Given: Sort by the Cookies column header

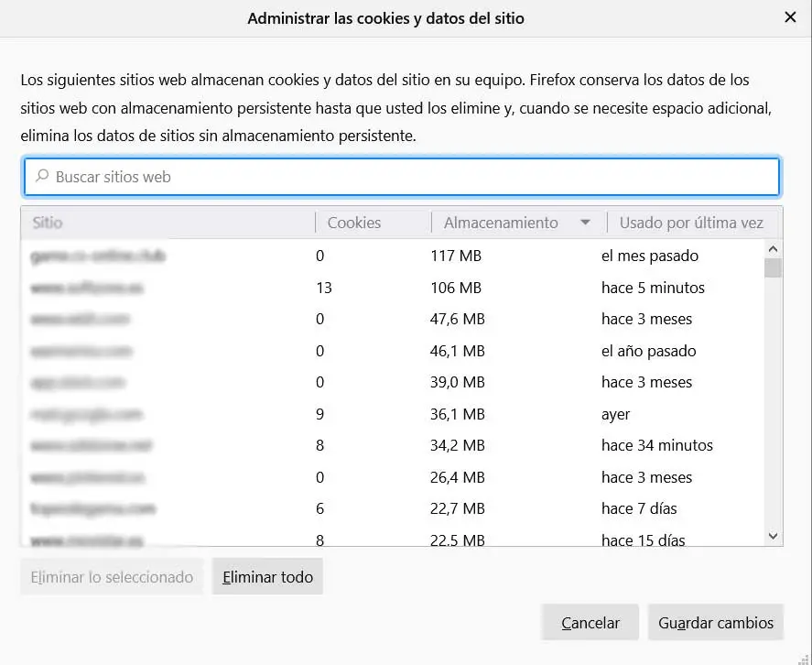Looking at the screenshot, I should tap(373, 223).
